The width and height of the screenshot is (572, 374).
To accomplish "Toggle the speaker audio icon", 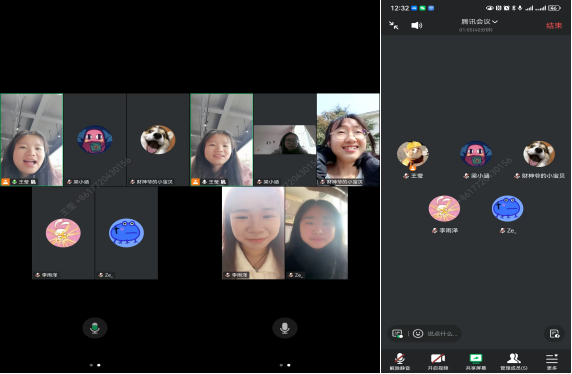I will [417, 25].
